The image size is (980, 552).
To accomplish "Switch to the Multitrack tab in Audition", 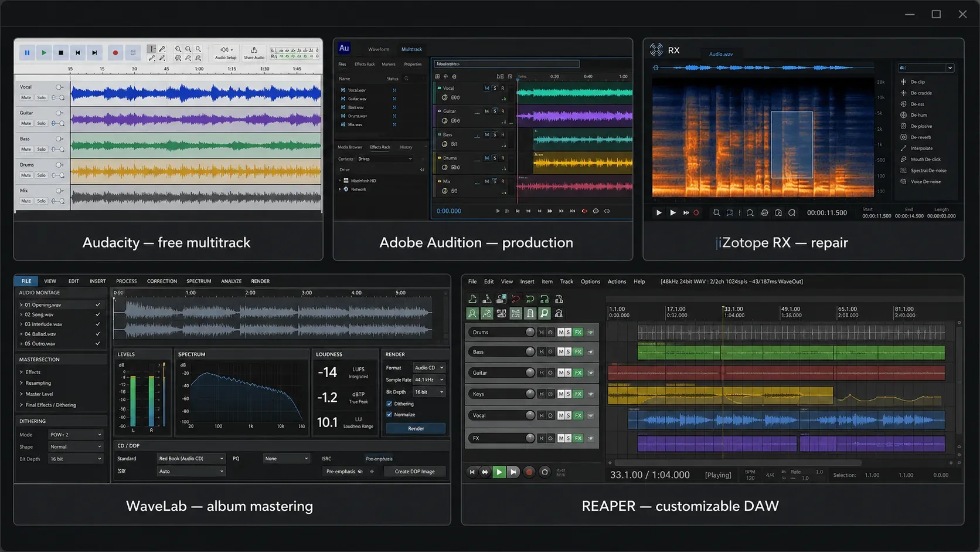I will coord(411,49).
